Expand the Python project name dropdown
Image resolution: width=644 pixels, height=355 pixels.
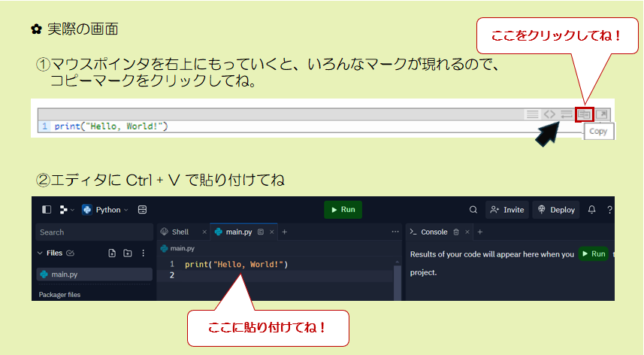[x=105, y=210]
